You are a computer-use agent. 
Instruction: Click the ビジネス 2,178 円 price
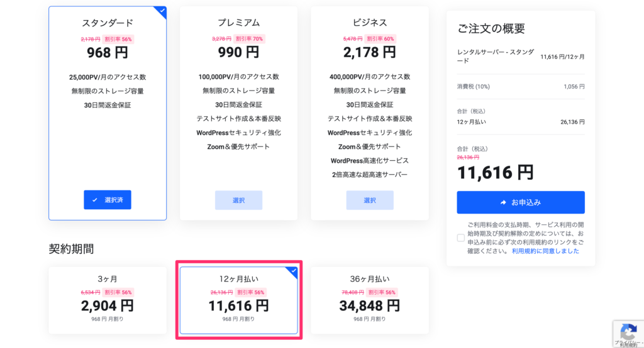click(x=370, y=52)
